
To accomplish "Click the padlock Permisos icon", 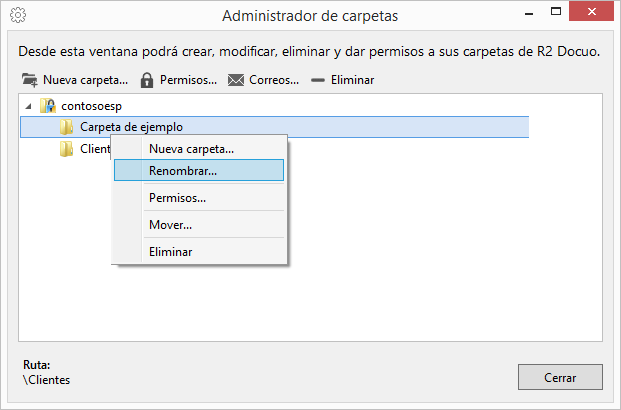I will (147, 80).
